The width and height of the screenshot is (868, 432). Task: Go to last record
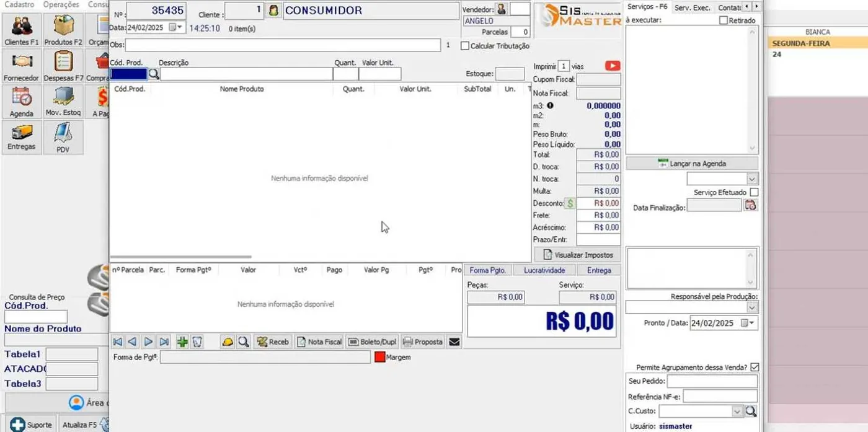164,342
